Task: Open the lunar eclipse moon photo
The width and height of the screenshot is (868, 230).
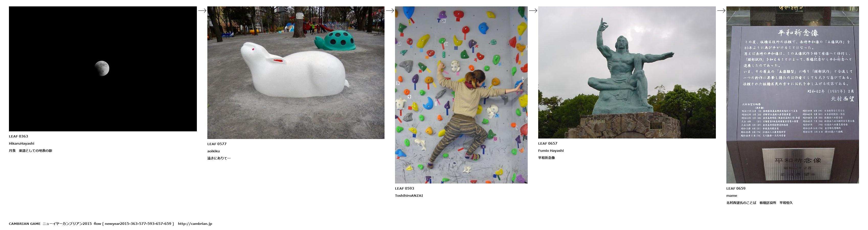Action: click(103, 69)
